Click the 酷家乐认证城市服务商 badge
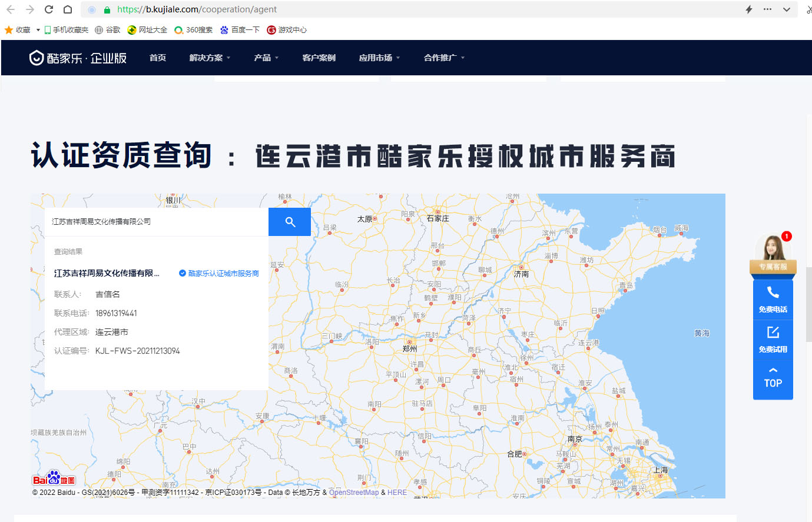The width and height of the screenshot is (812, 522). tap(219, 273)
